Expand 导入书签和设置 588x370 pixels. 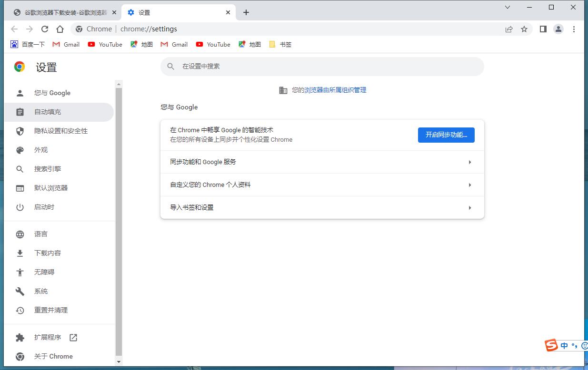322,207
